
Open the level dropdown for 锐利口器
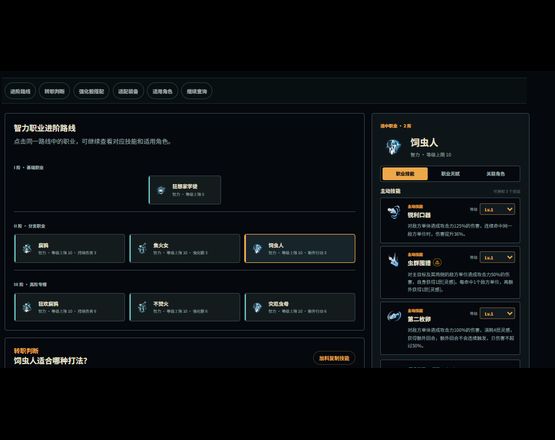coord(497,210)
